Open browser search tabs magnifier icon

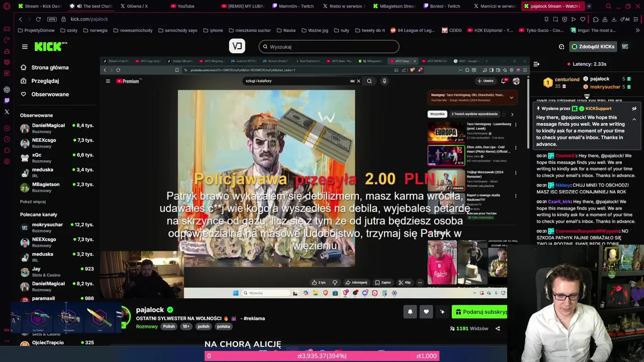tap(608, 6)
